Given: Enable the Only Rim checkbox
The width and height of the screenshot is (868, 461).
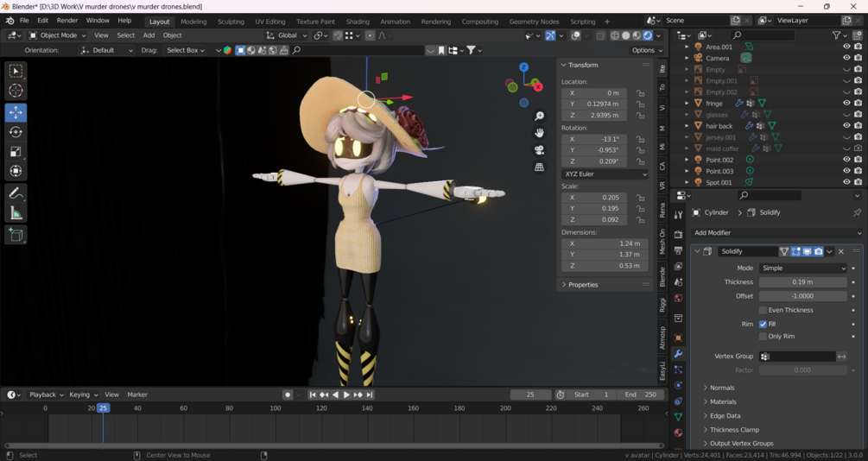Looking at the screenshot, I should [x=763, y=336].
